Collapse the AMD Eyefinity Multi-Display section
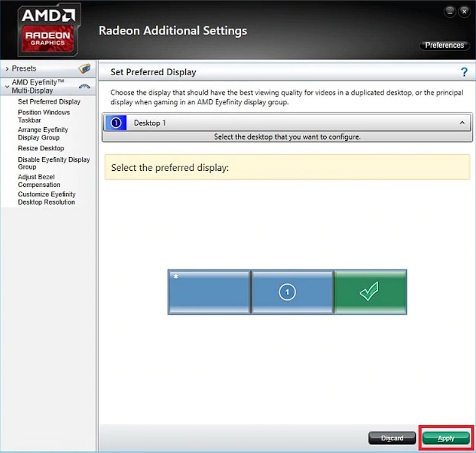Image resolution: width=476 pixels, height=453 pixels. click(x=7, y=86)
